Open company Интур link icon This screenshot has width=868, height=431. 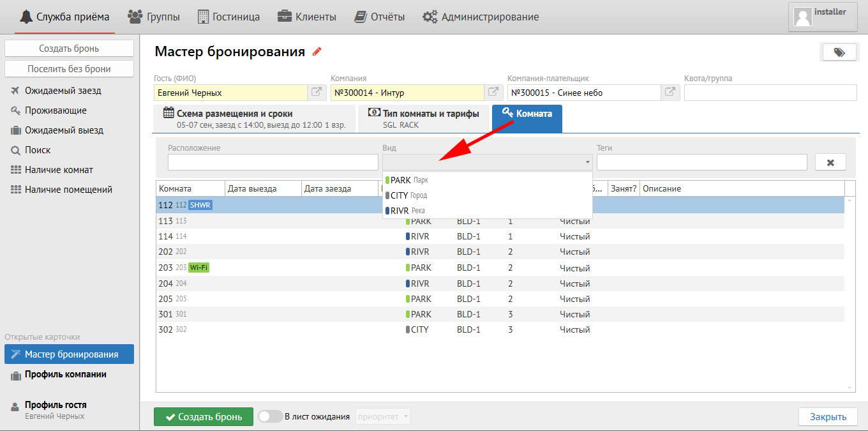493,93
